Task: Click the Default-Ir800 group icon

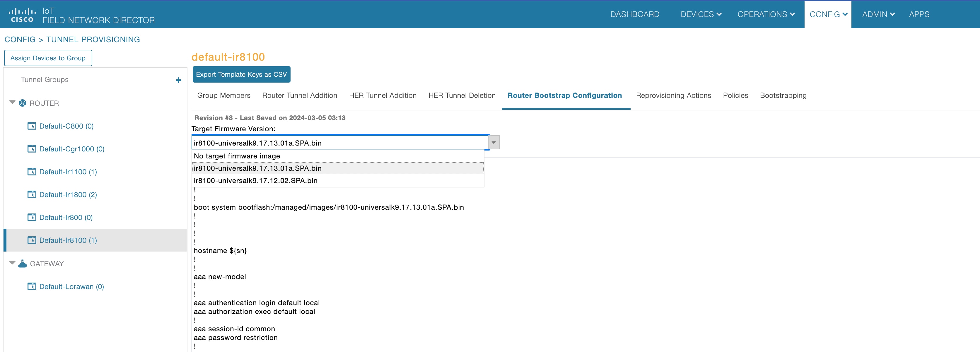Action: (32, 217)
